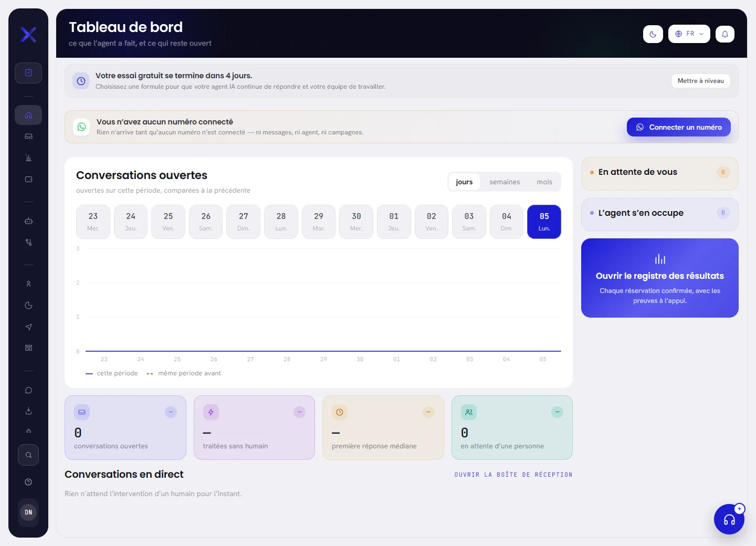The image size is (756, 546).
Task: Open the headset support chat button
Action: pos(729,519)
